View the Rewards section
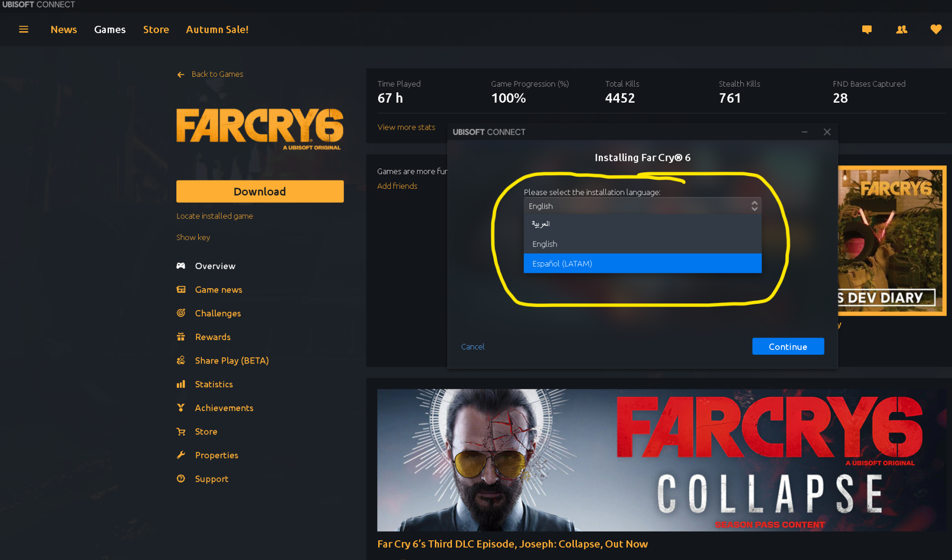The image size is (952, 560). click(213, 337)
